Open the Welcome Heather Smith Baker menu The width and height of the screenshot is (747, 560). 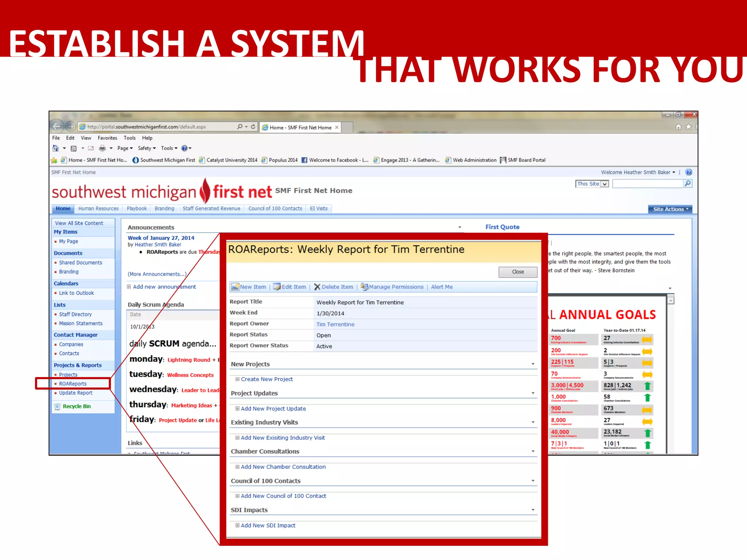tap(638, 172)
